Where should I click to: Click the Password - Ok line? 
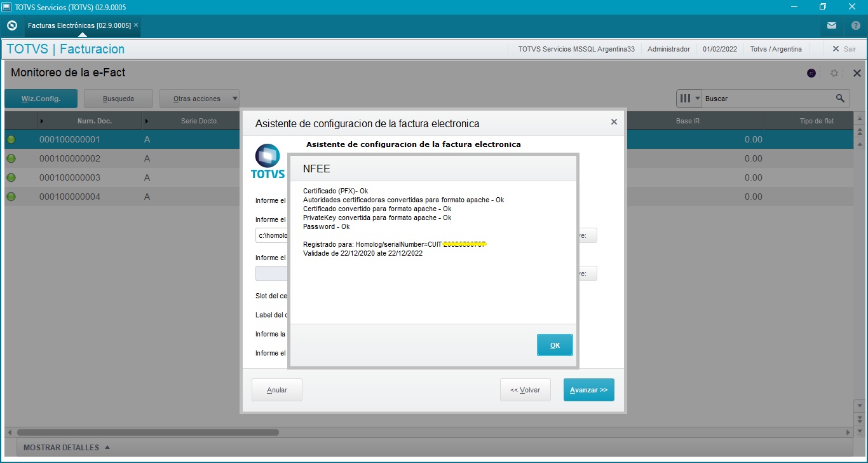tap(327, 226)
